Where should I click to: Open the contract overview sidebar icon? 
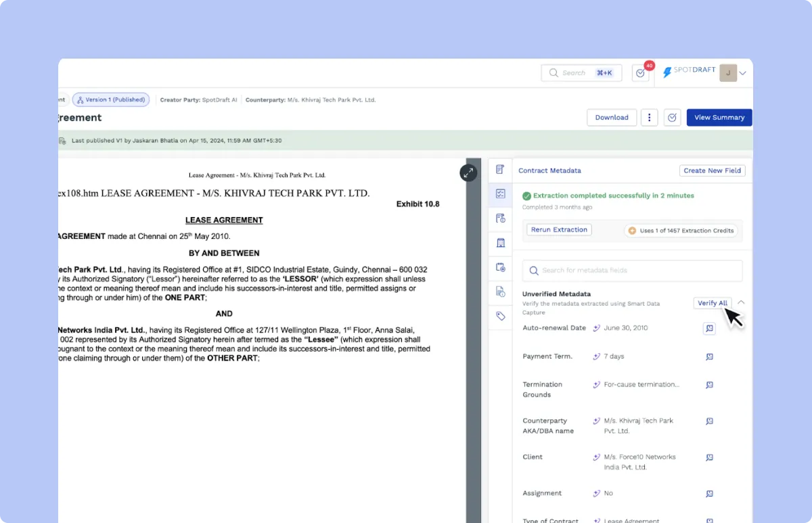pyautogui.click(x=500, y=169)
